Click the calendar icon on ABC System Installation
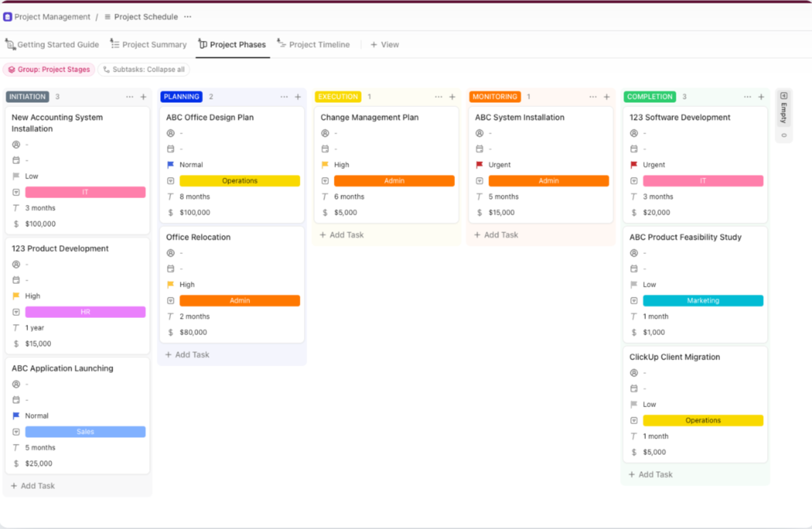The height and width of the screenshot is (529, 812). [x=480, y=148]
